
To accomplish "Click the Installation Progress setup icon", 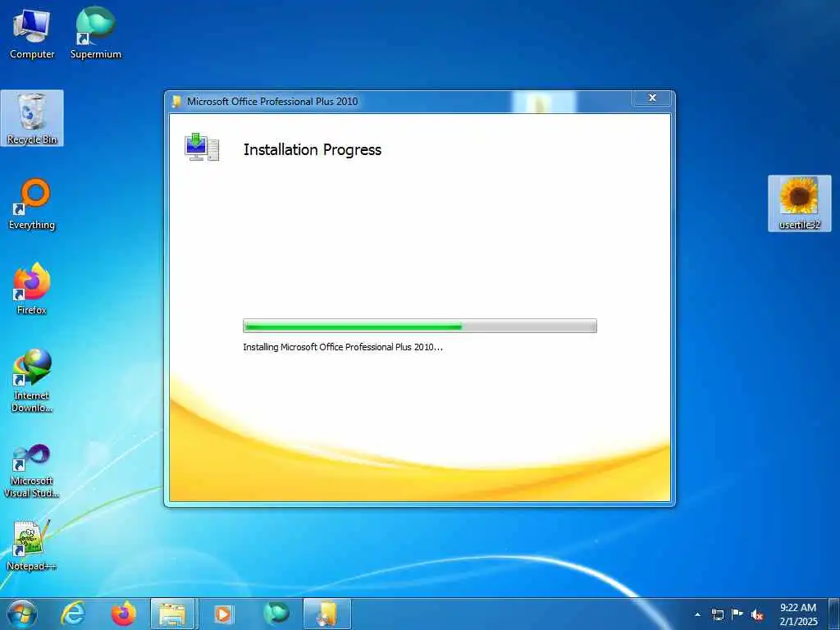I will [202, 148].
